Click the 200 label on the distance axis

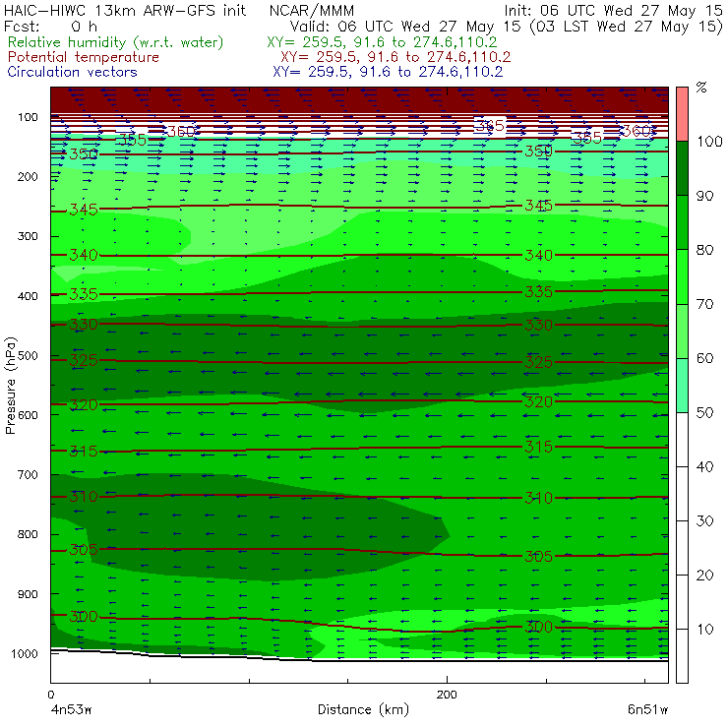[x=447, y=695]
